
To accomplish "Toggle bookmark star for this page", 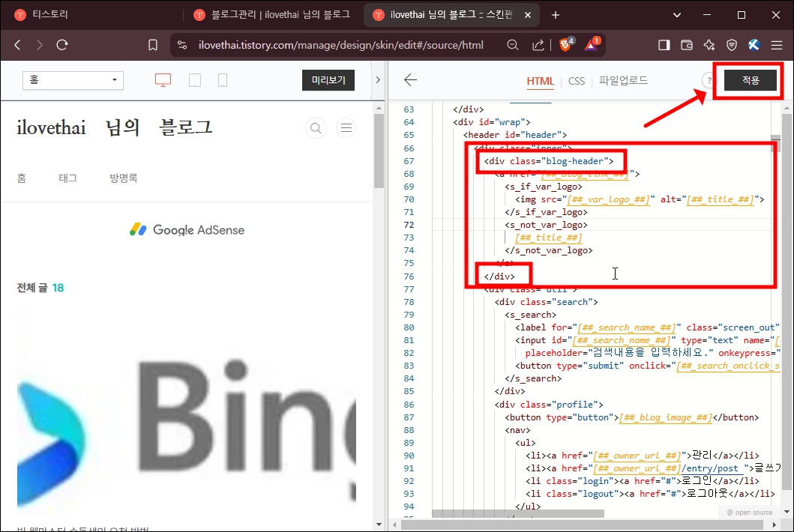I will pyautogui.click(x=152, y=44).
